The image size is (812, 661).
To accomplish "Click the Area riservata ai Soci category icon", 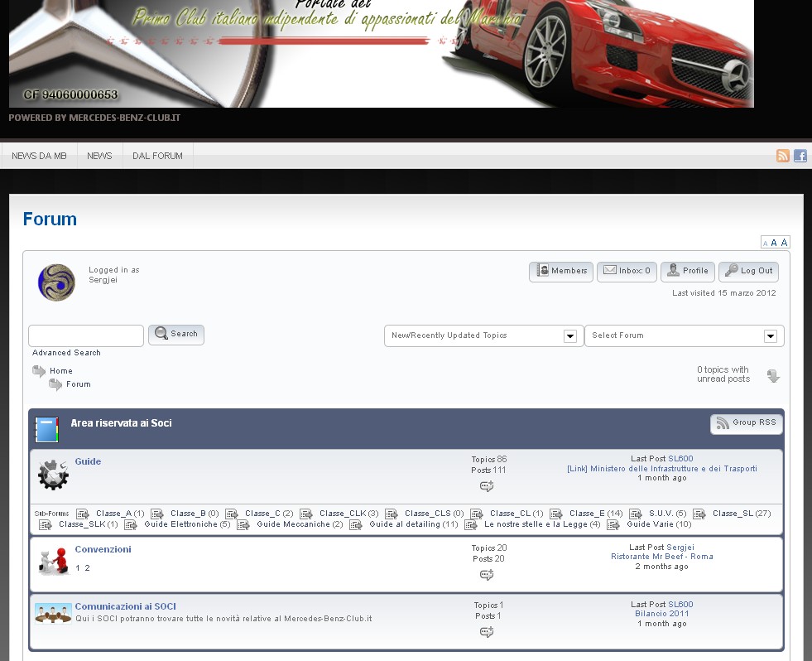I will [47, 430].
